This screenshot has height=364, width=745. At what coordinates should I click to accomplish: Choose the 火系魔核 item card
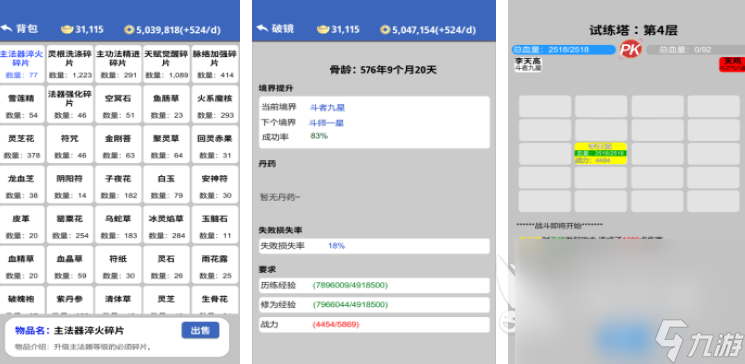[x=215, y=104]
